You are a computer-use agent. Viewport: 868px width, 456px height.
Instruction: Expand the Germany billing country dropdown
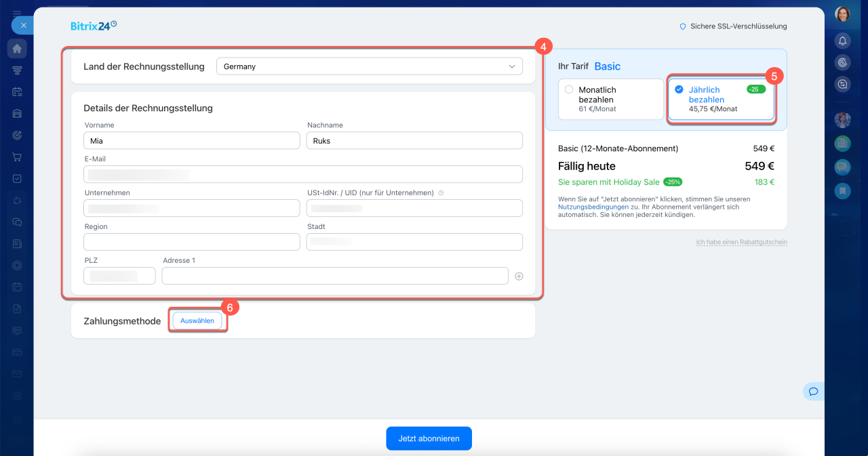click(369, 66)
